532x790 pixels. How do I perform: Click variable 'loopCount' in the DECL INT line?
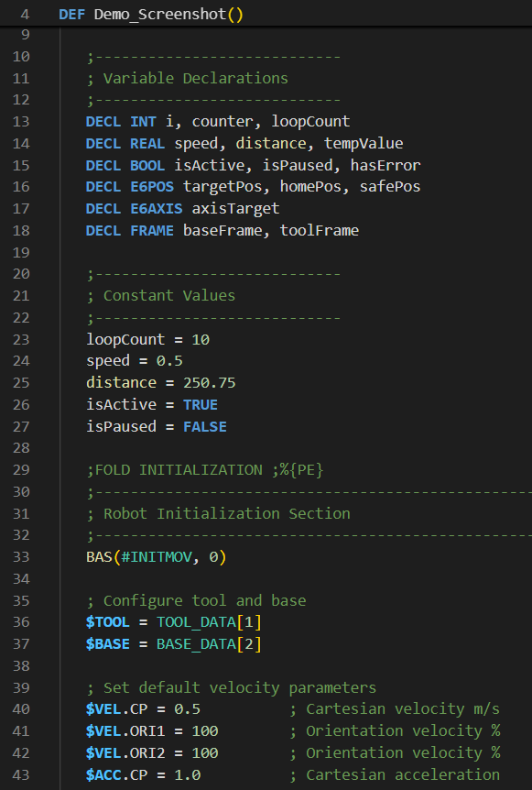[x=310, y=121]
